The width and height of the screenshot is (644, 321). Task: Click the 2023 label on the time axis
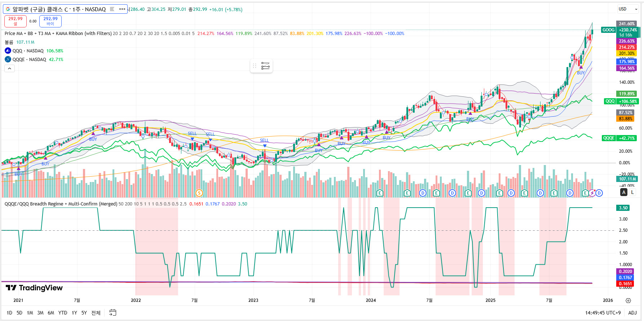click(253, 300)
